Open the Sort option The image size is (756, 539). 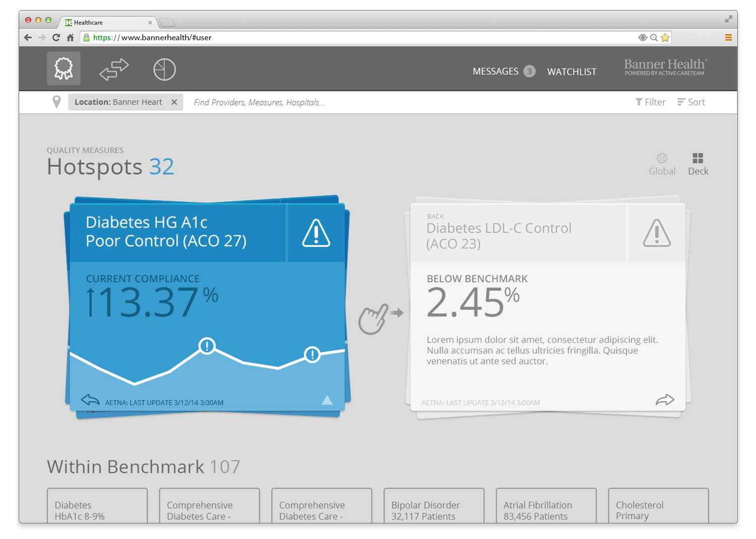691,102
